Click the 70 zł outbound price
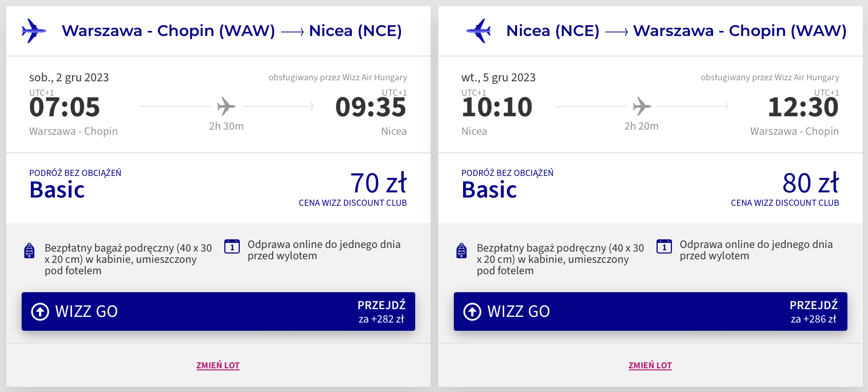This screenshot has width=868, height=392. 378,183
